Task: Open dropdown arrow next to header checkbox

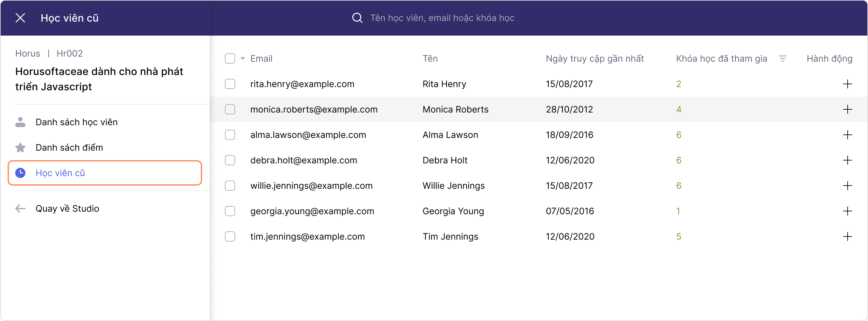Action: point(243,59)
